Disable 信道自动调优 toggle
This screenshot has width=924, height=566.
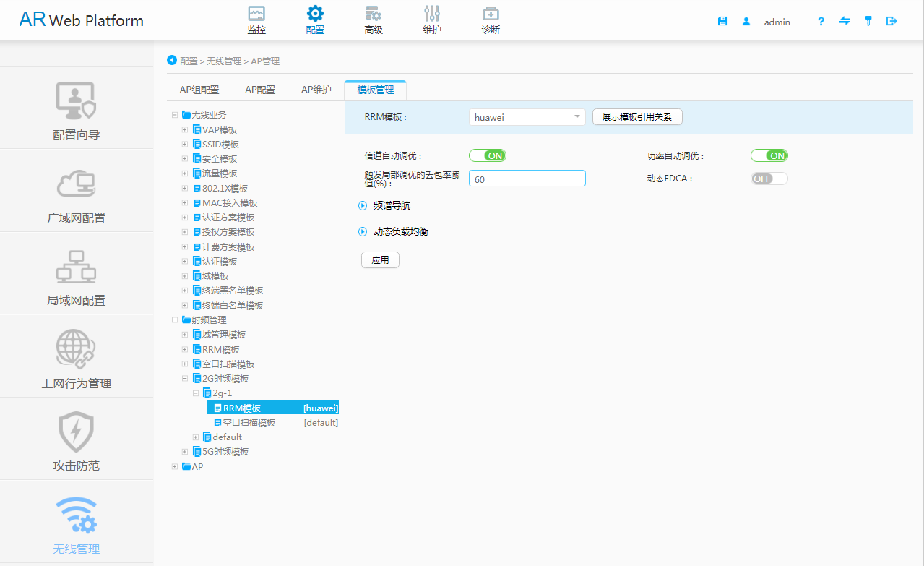[x=488, y=155]
